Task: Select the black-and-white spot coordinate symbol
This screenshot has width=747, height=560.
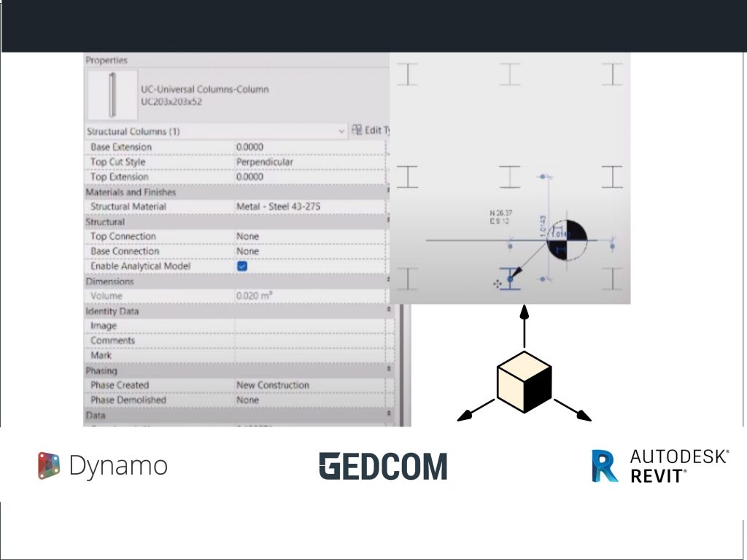Action: pos(567,240)
